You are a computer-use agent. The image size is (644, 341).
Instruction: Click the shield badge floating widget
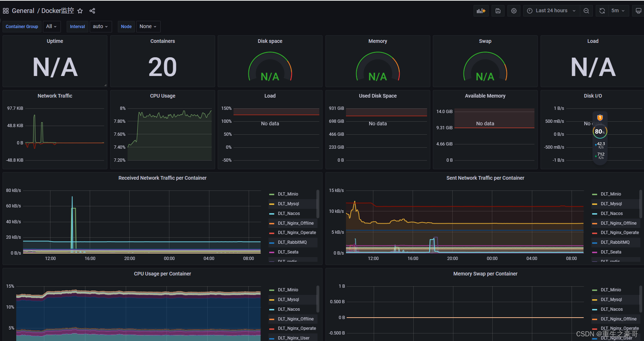(x=600, y=118)
